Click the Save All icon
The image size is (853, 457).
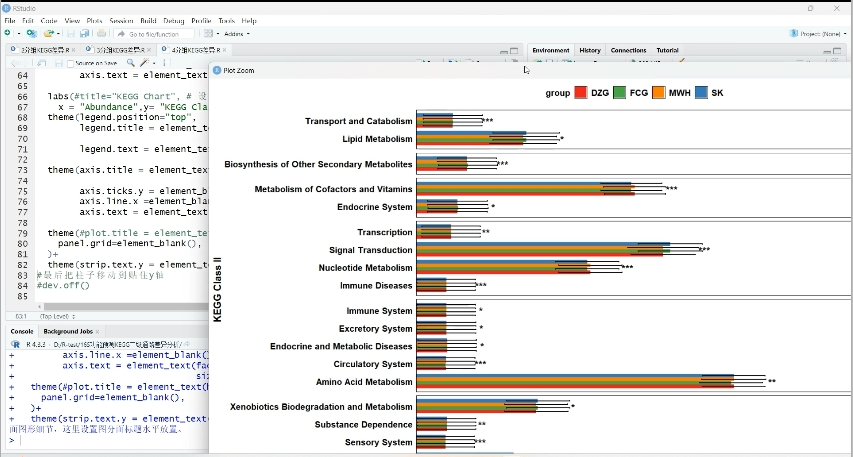point(84,34)
